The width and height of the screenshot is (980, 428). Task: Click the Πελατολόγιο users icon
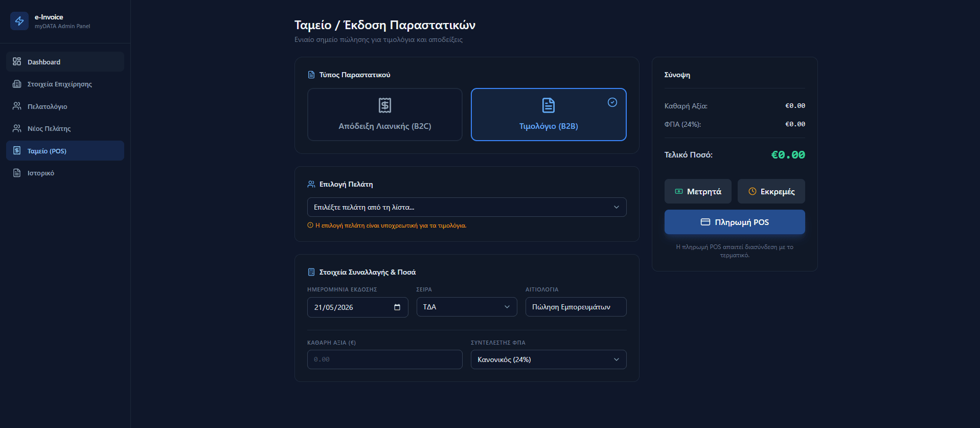[17, 106]
